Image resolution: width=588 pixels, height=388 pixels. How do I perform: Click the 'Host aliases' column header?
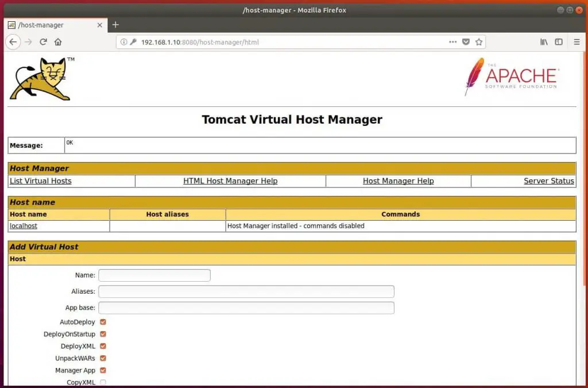pos(167,214)
